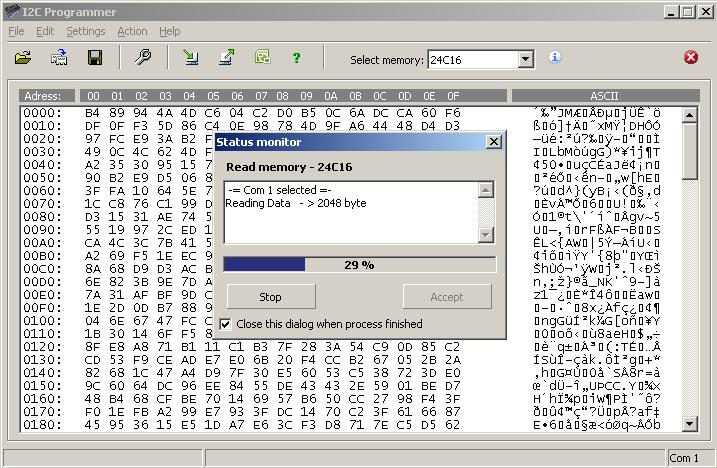
Task: Click address row 0180:
Action: coord(42,425)
